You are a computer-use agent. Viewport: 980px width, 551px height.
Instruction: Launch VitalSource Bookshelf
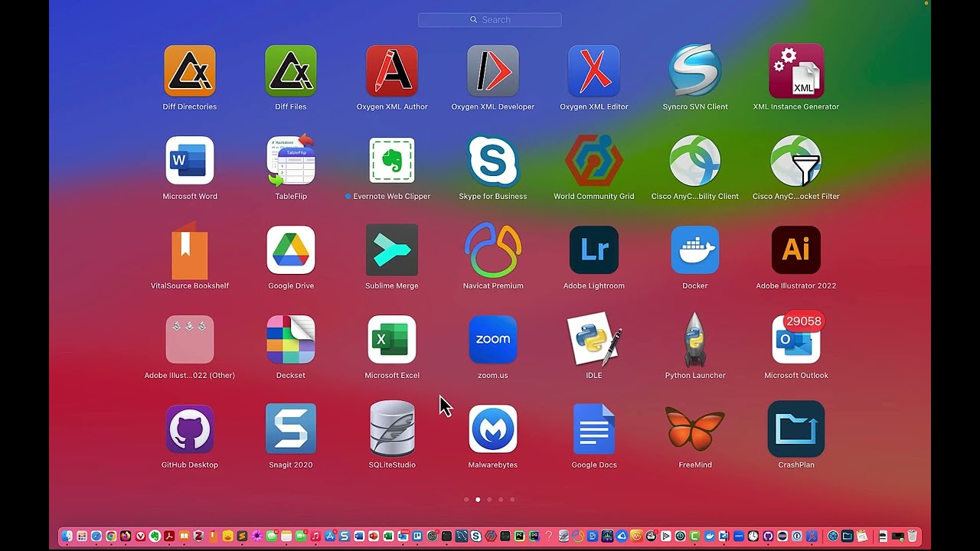189,250
